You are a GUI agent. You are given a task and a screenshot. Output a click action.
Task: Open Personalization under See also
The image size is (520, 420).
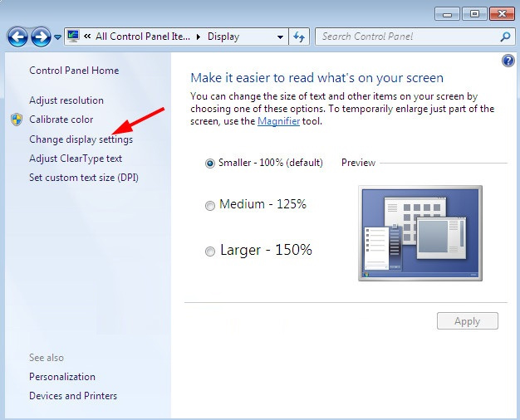pyautogui.click(x=62, y=377)
